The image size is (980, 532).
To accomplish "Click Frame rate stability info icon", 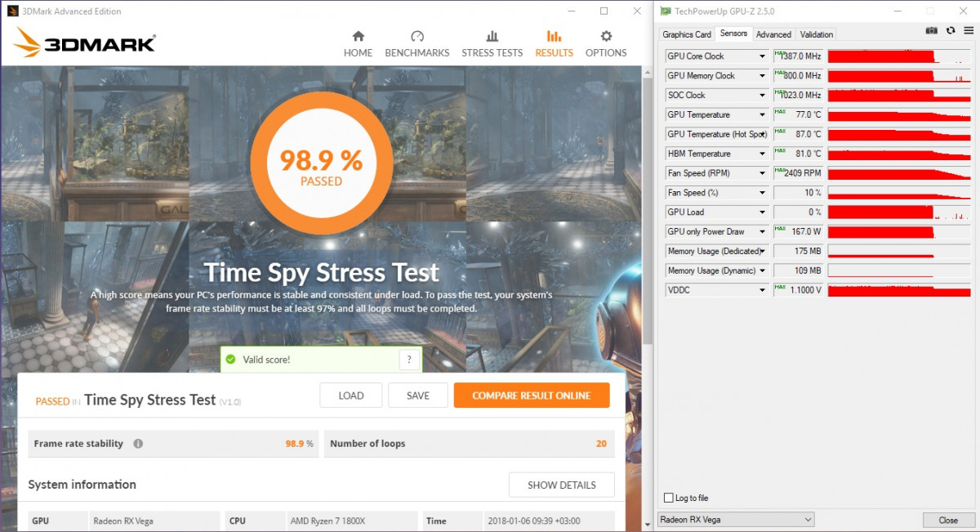I will (138, 444).
